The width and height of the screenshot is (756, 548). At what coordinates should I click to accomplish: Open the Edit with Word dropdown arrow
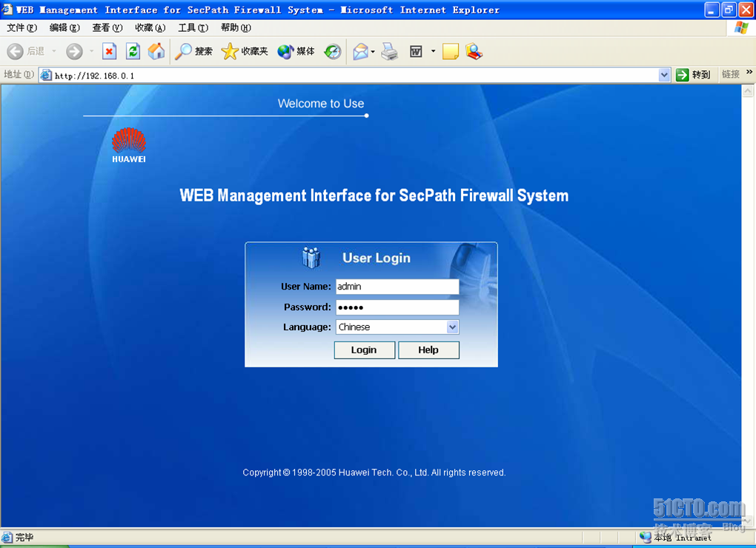[433, 51]
